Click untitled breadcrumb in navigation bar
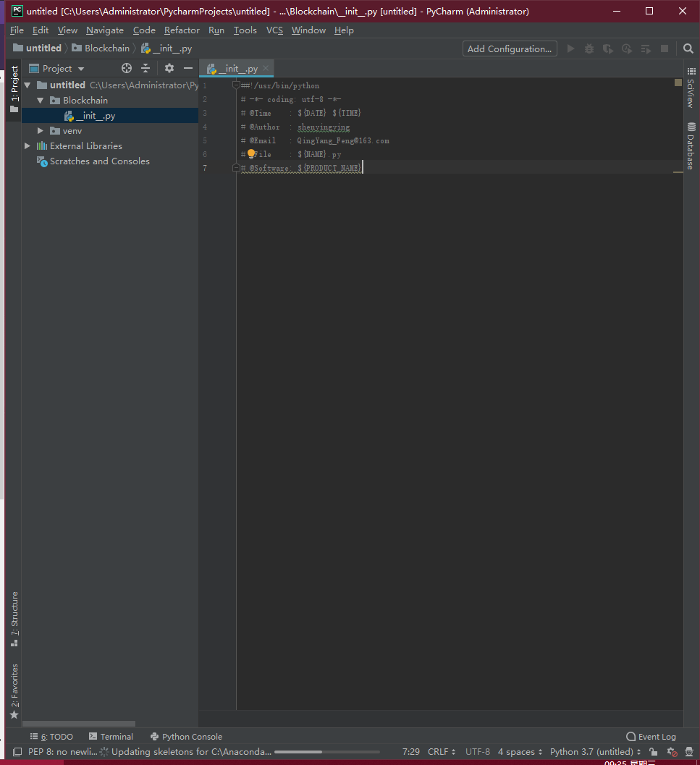 click(37, 48)
